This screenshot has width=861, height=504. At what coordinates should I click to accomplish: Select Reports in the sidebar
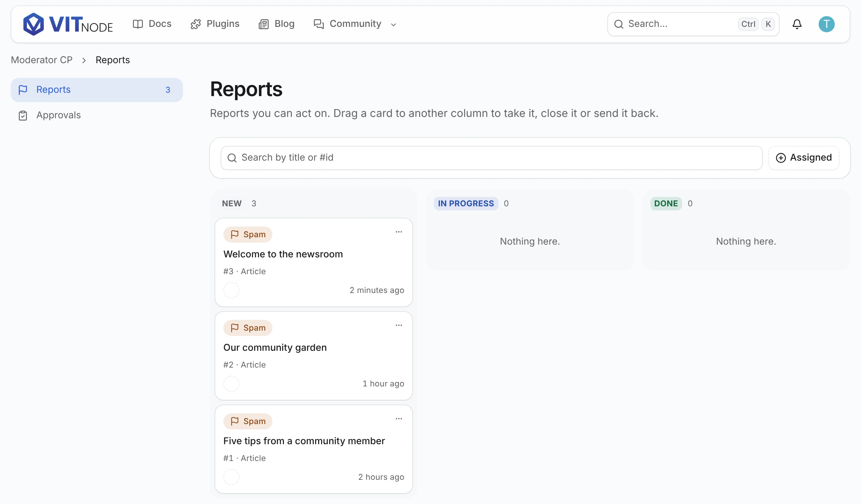coord(97,90)
